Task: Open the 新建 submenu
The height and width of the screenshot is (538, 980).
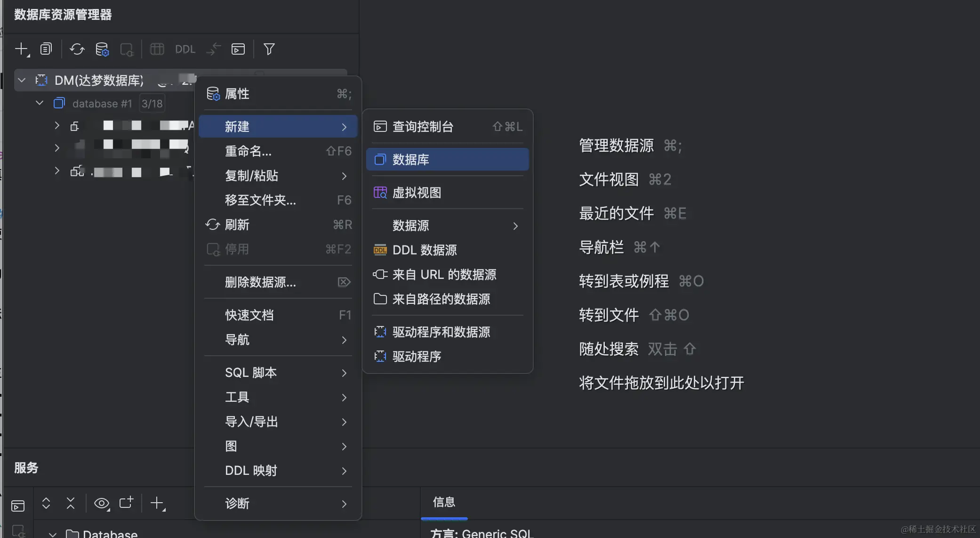Action: (278, 127)
